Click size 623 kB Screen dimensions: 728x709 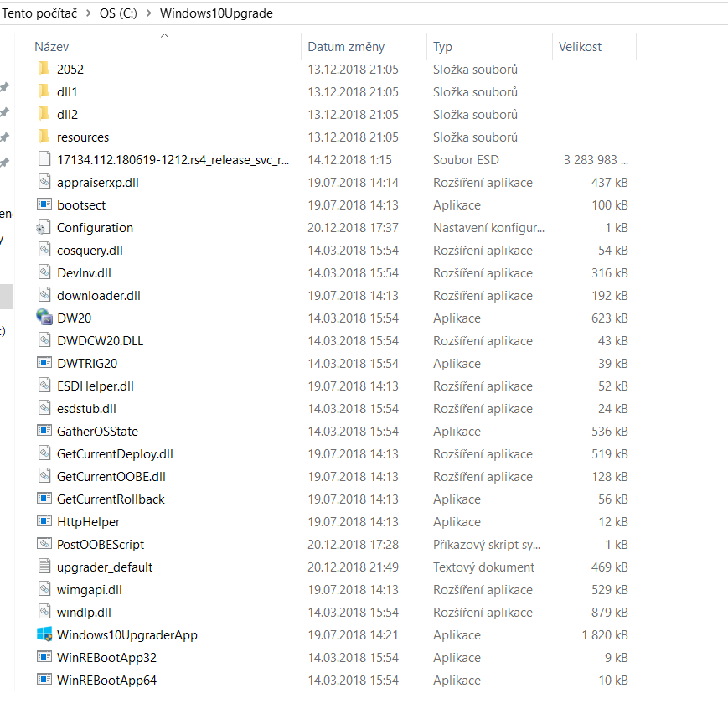[610, 318]
